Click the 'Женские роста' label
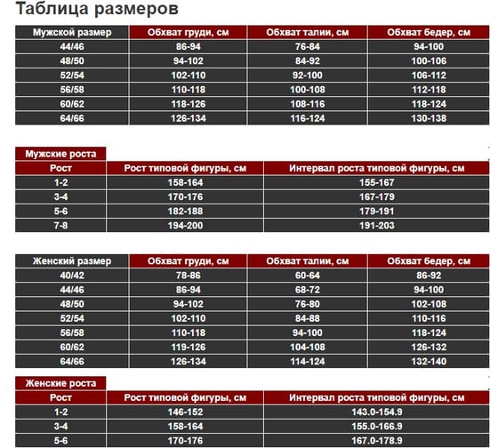The height and width of the screenshot is (448, 498). (60, 383)
